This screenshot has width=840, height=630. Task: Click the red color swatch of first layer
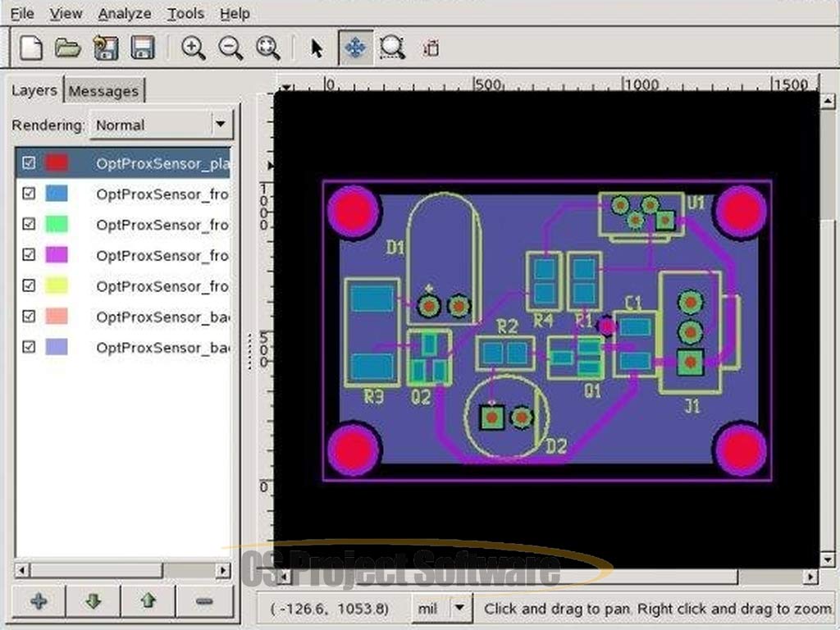[x=57, y=163]
